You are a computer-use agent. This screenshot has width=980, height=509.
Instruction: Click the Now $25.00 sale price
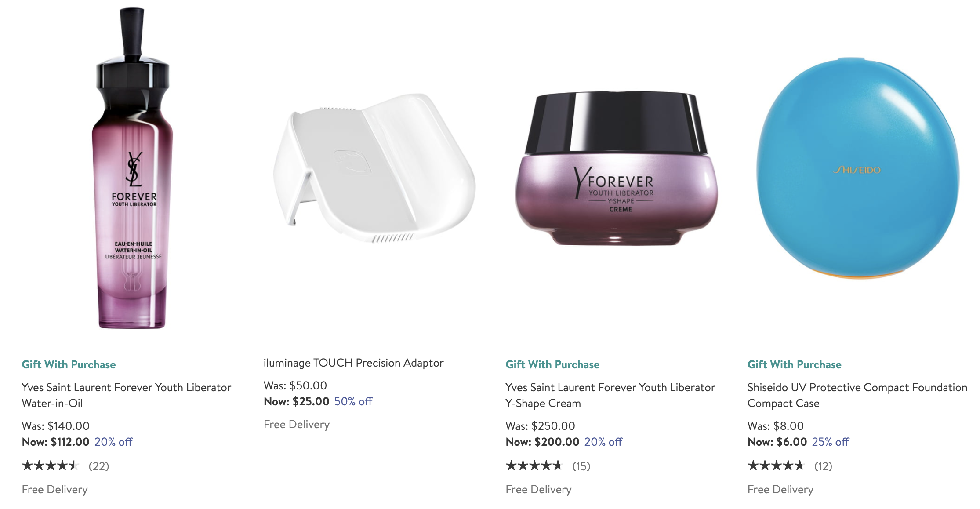pos(297,401)
